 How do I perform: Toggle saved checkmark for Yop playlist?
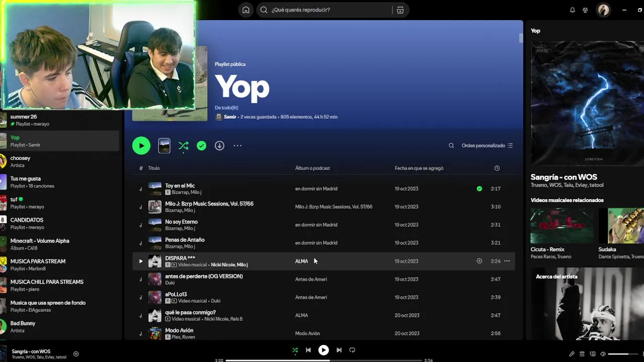201,146
